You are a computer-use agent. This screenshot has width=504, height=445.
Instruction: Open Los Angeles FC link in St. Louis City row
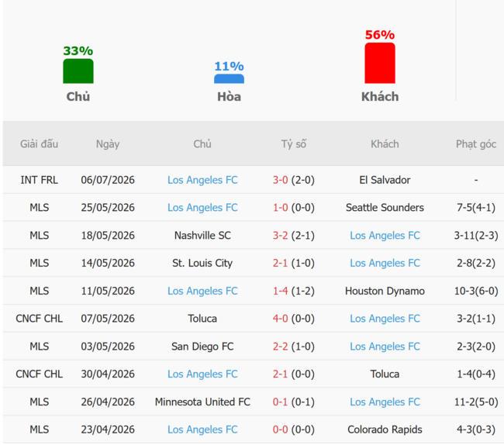click(385, 263)
